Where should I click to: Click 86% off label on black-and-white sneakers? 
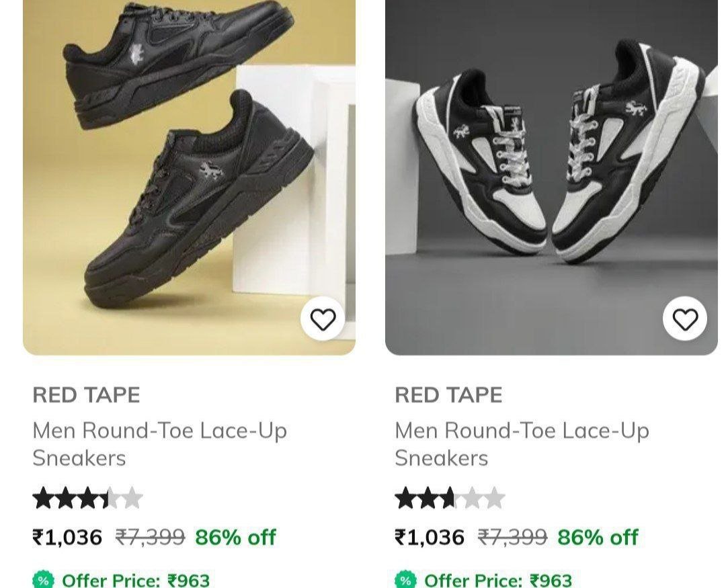click(598, 538)
